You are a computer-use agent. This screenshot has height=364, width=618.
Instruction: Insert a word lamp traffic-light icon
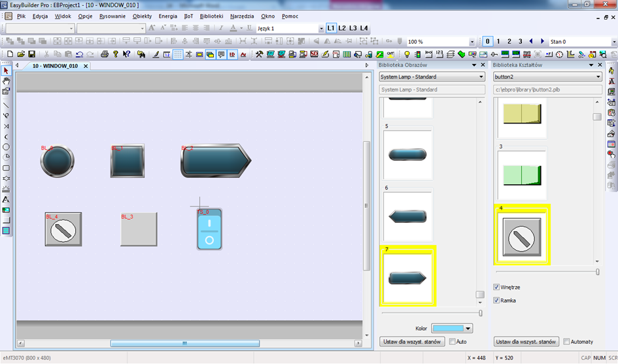pos(418,54)
